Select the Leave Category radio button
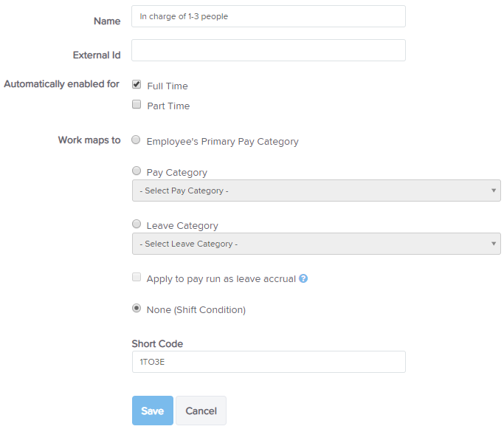This screenshot has width=504, height=429. (x=137, y=224)
